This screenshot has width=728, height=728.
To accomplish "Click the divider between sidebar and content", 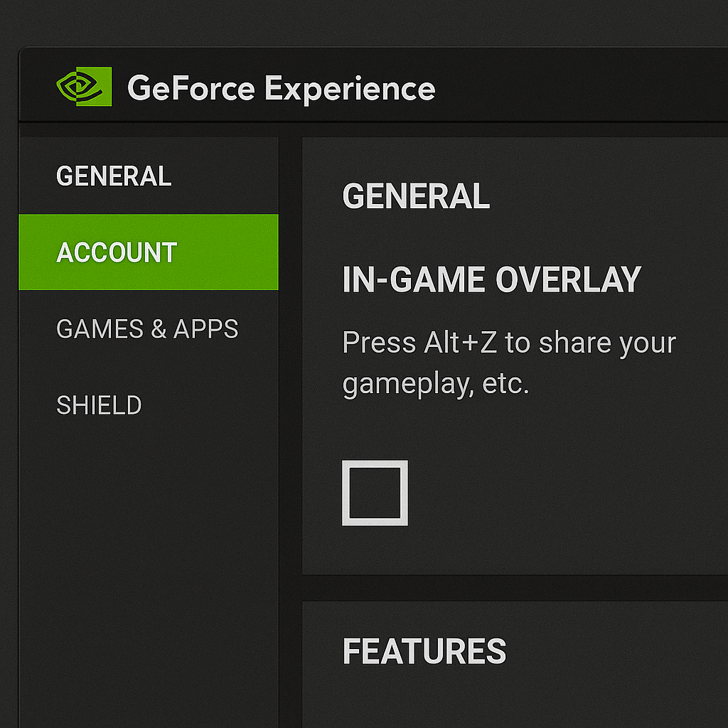I will (x=290, y=427).
